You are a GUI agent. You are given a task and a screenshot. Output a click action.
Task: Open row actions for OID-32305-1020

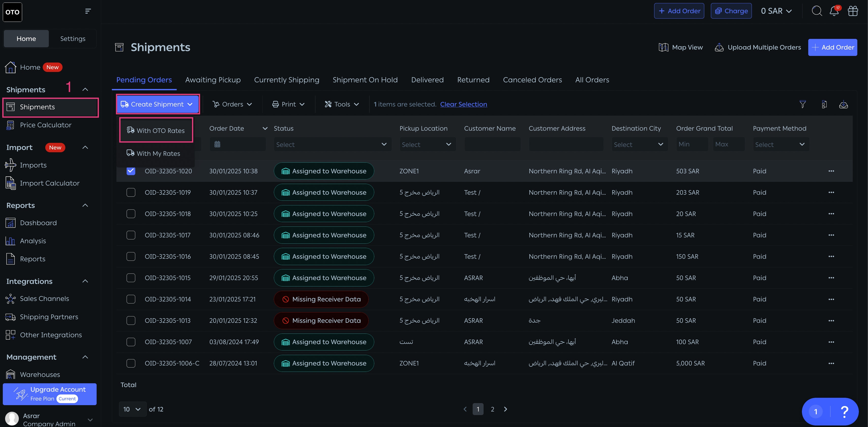[x=831, y=171]
